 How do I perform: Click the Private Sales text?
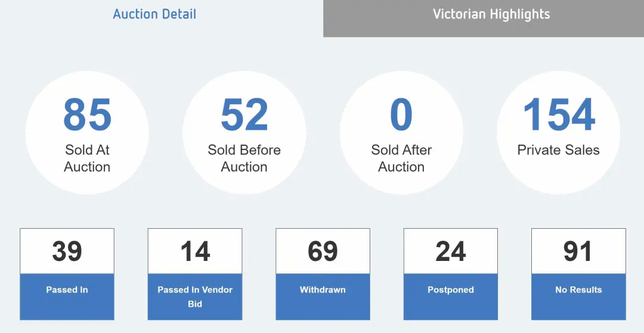coord(559,150)
